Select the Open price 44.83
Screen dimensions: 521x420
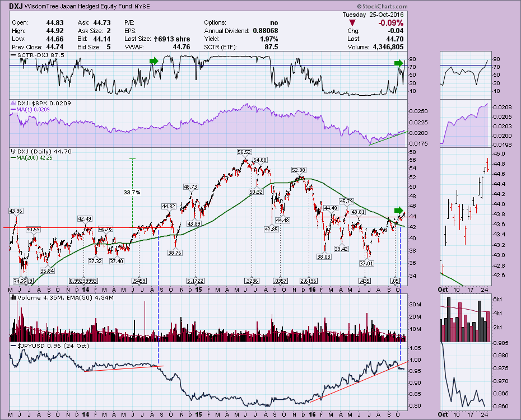click(55, 23)
